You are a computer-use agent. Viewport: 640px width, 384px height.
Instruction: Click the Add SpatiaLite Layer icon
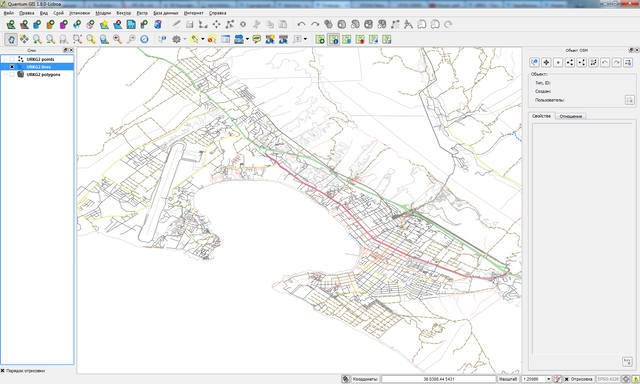(51, 24)
